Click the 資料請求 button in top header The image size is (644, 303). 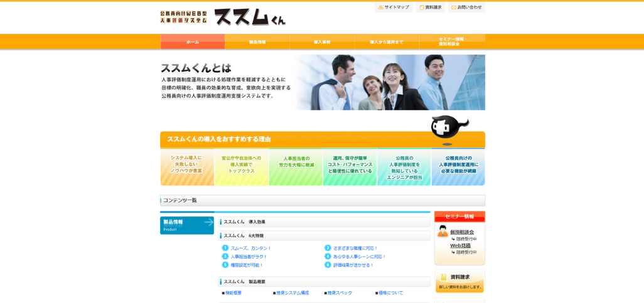(x=431, y=8)
